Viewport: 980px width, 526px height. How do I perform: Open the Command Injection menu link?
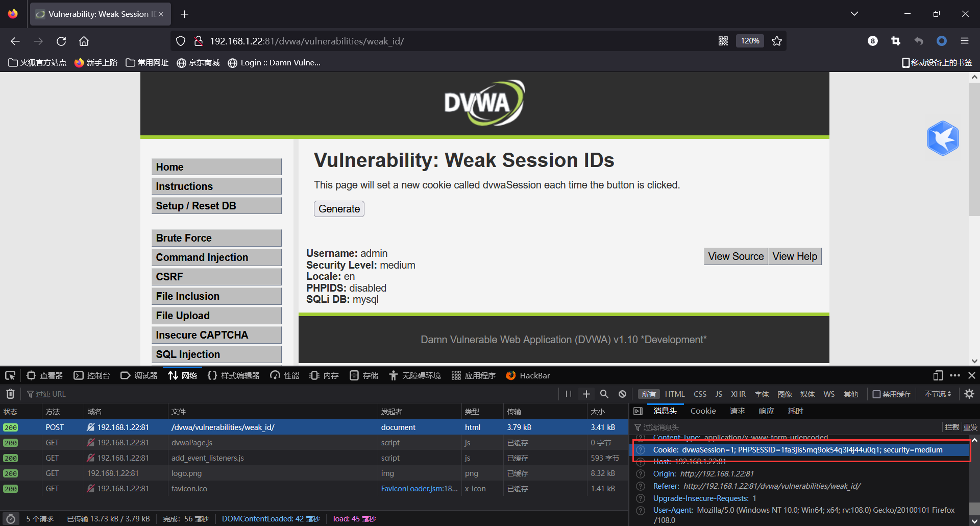pyautogui.click(x=216, y=257)
